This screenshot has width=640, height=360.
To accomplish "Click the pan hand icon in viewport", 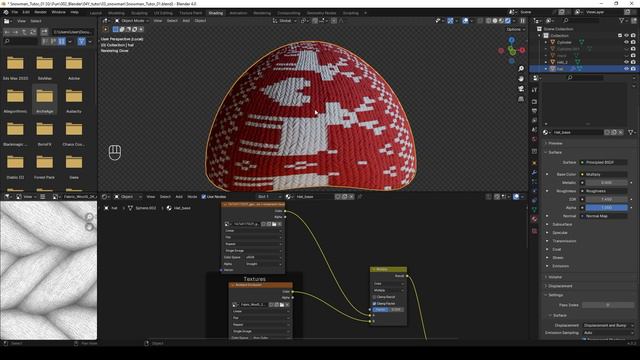I will [521, 79].
